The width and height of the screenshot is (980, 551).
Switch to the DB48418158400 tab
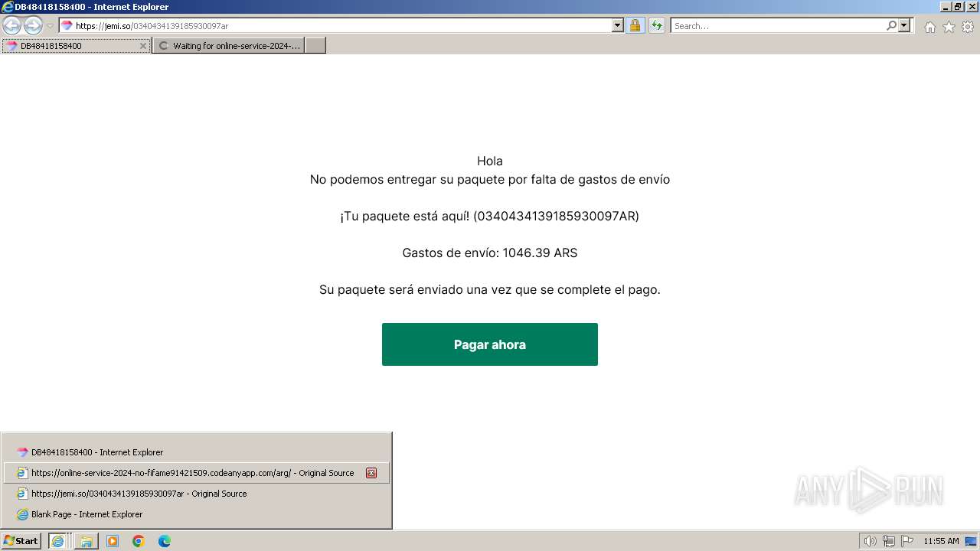(75, 46)
